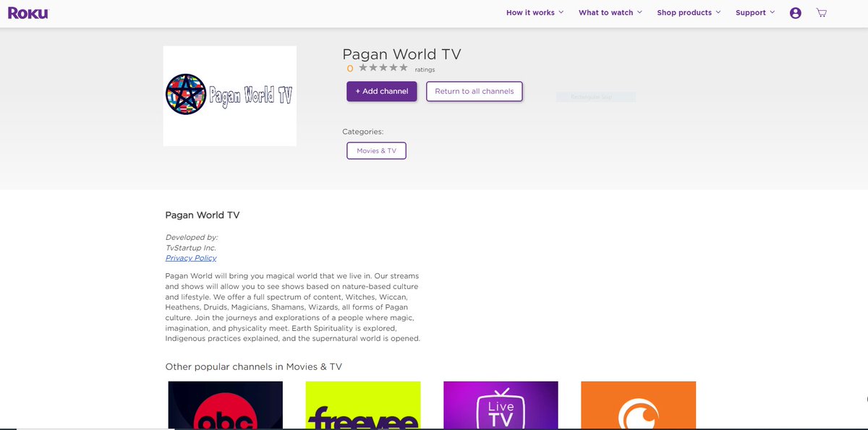868x430 pixels.
Task: Click the Pagan World TV page title
Action: tap(401, 54)
